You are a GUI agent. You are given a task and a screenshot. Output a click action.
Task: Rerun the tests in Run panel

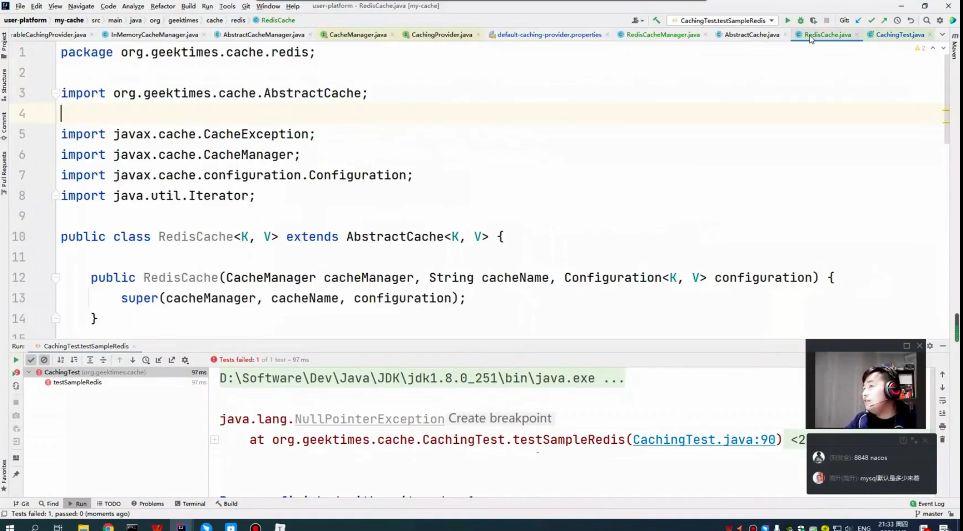16,360
